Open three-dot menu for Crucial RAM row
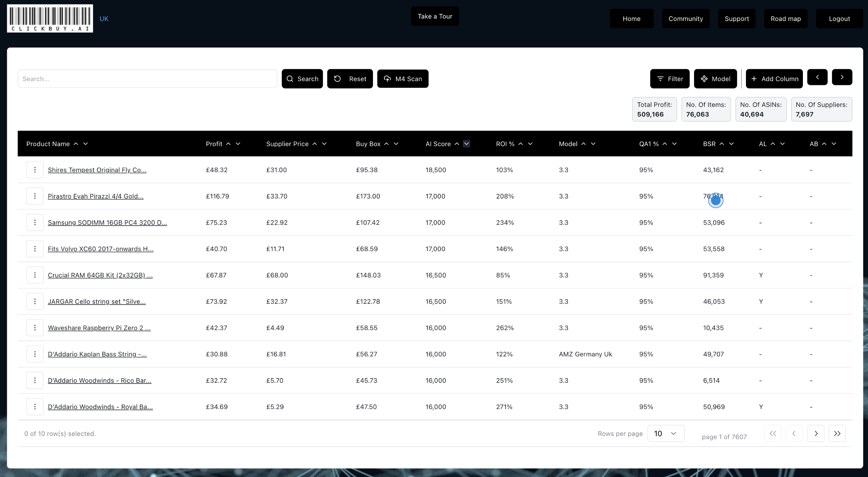868x477 pixels. (x=35, y=275)
